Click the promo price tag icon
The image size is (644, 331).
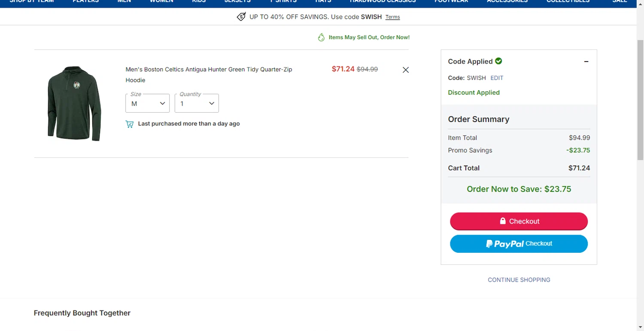pos(241,17)
